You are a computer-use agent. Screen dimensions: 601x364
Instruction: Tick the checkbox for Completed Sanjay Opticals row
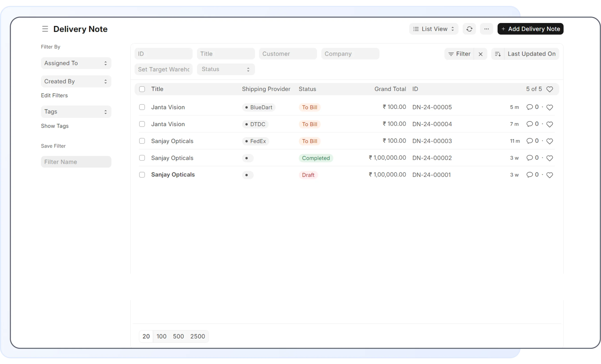(142, 158)
